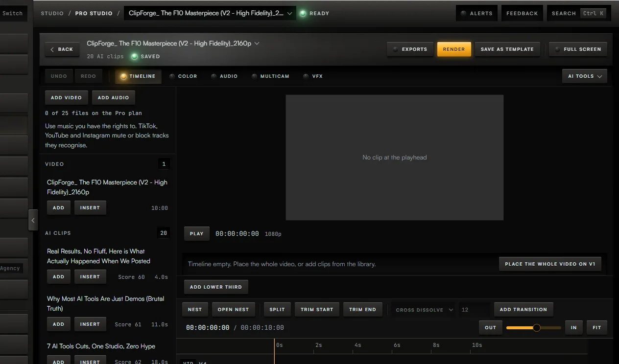Click SAVE AS TEMPLATE
Viewport: 619px width, 364px height.
coord(507,49)
